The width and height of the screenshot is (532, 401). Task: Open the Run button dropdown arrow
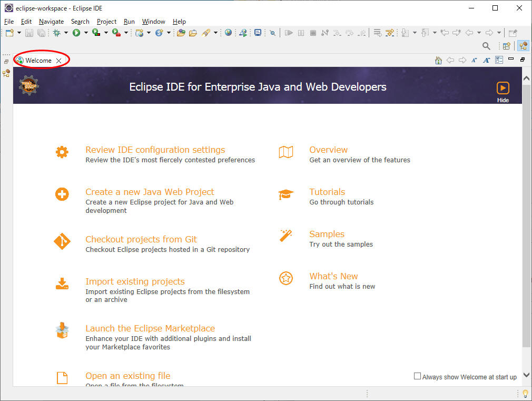click(x=86, y=33)
